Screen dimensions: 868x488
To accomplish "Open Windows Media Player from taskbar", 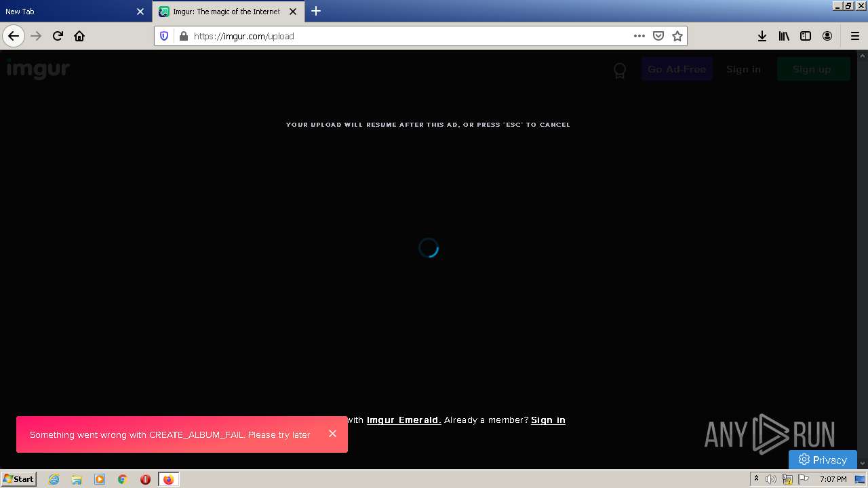I will [x=100, y=479].
